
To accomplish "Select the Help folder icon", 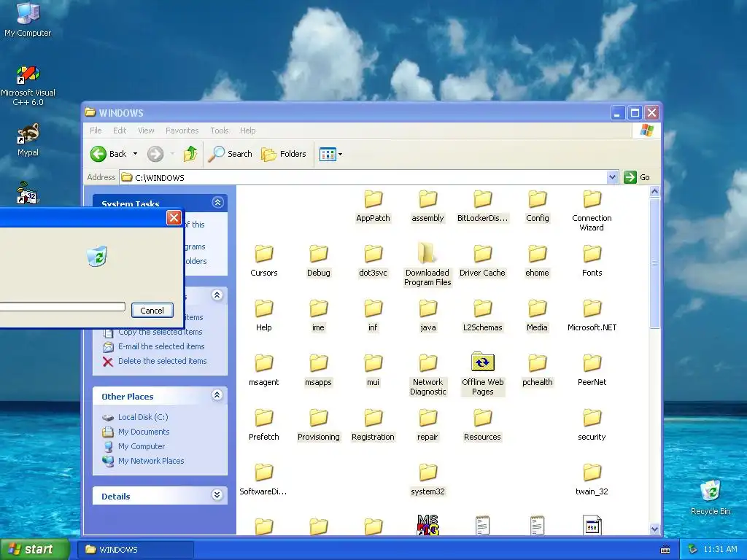I will (264, 308).
